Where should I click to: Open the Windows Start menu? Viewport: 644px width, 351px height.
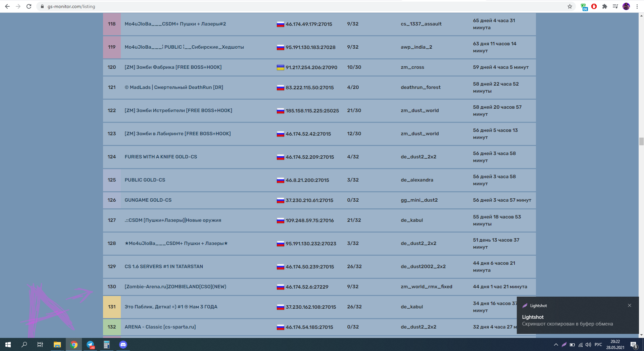pos(8,345)
